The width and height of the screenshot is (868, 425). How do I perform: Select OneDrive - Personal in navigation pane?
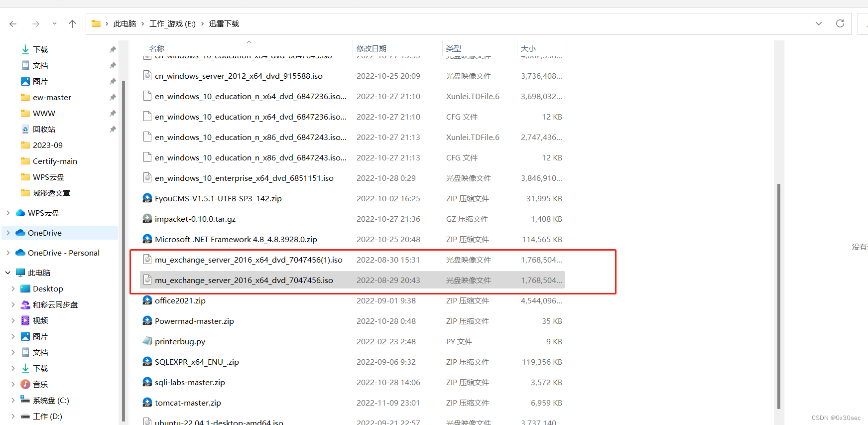64,253
